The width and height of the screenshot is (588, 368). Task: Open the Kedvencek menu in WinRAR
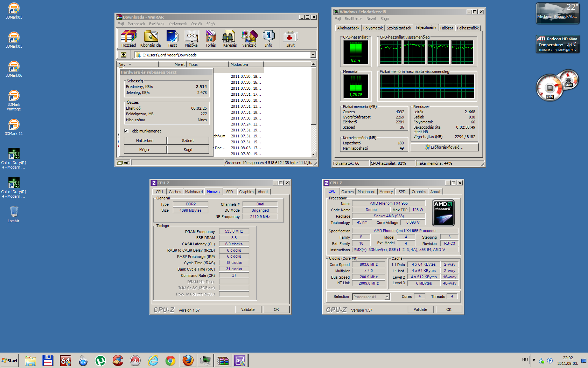[177, 24]
